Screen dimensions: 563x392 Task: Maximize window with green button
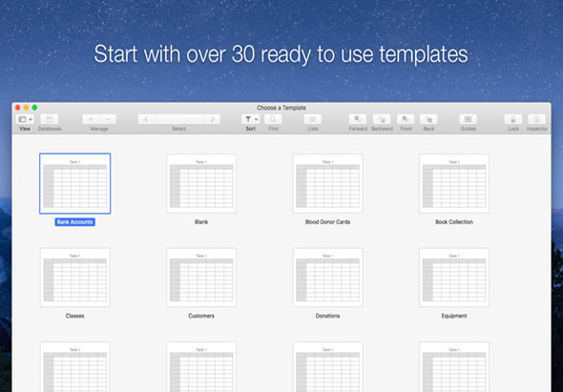click(x=34, y=108)
